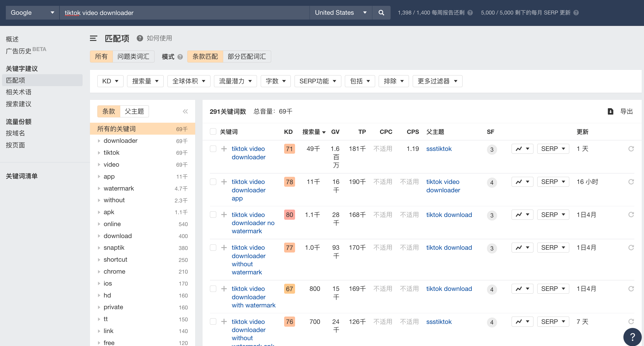The image size is (644, 346).
Task: Open trend chart for downloader app row
Action: click(522, 182)
